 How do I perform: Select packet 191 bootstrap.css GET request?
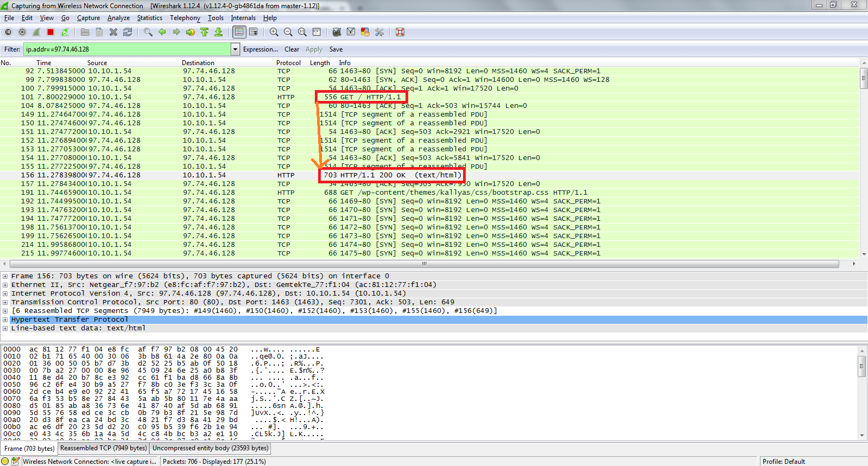point(429,193)
